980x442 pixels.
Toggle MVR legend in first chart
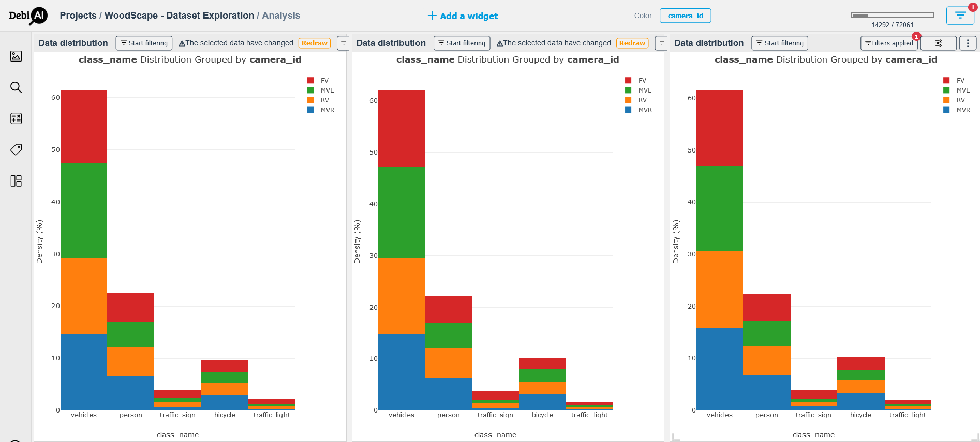tap(321, 110)
